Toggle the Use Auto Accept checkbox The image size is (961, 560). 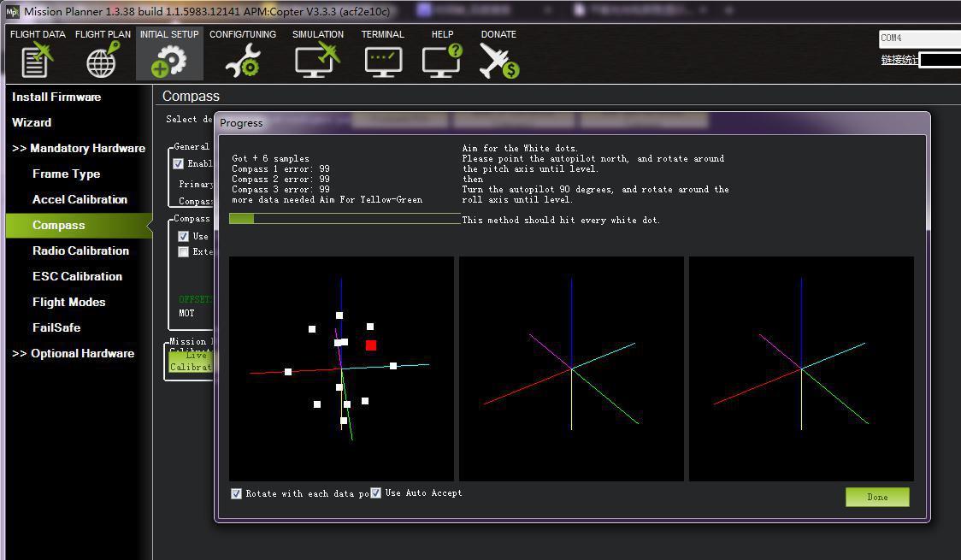point(375,493)
